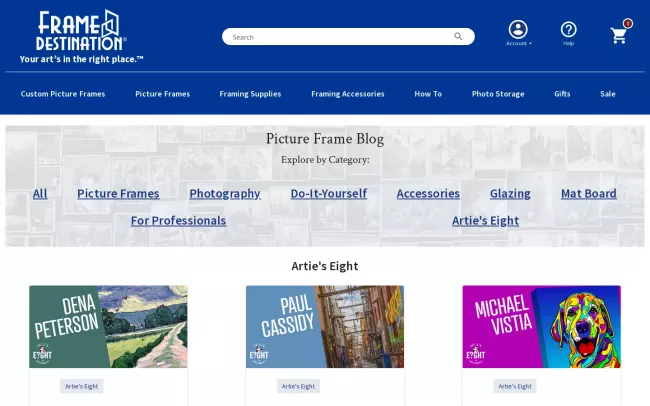This screenshot has width=650, height=406.
Task: Open Michael Vistia article thumbnail
Action: (x=542, y=326)
